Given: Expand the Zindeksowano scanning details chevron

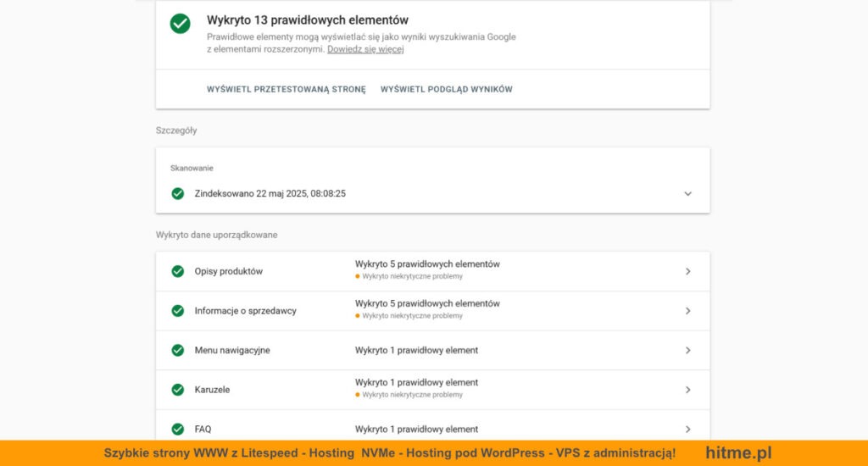Looking at the screenshot, I should [x=687, y=193].
